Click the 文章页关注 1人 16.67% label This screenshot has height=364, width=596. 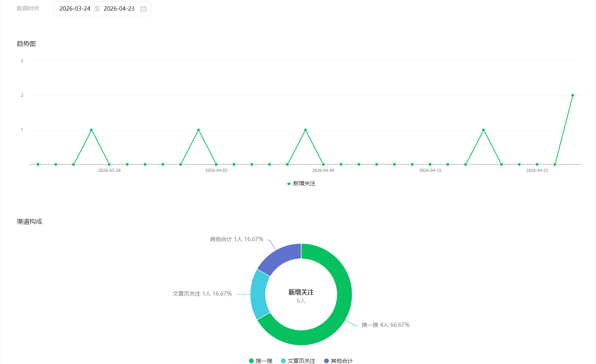202,294
